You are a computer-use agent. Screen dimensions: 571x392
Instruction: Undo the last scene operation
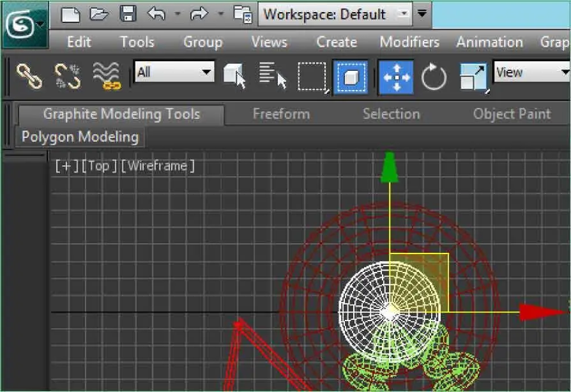tap(156, 14)
